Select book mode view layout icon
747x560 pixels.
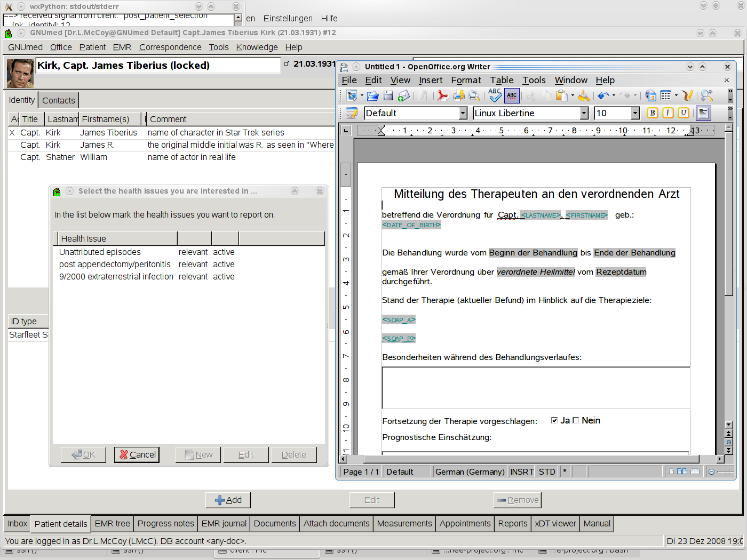[x=695, y=471]
